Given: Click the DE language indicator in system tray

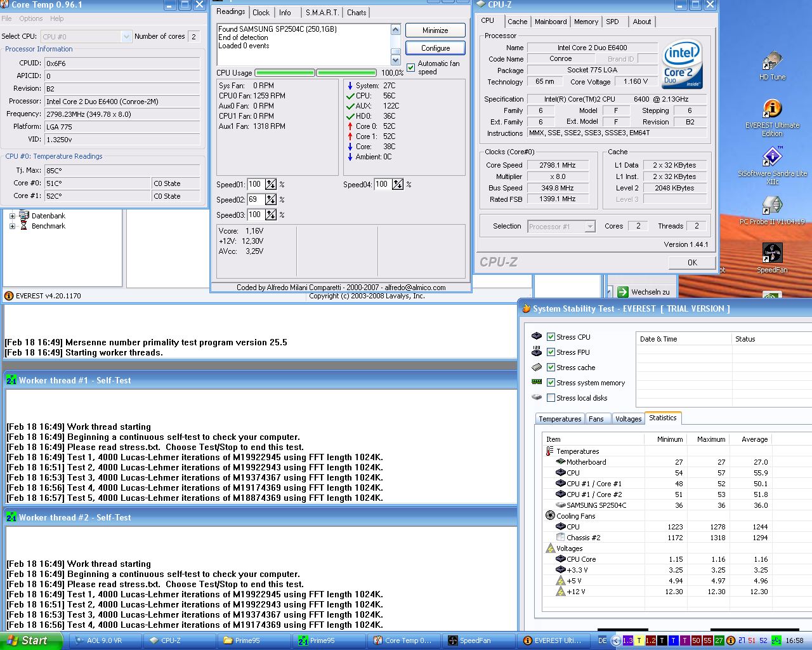Looking at the screenshot, I should 603,640.
